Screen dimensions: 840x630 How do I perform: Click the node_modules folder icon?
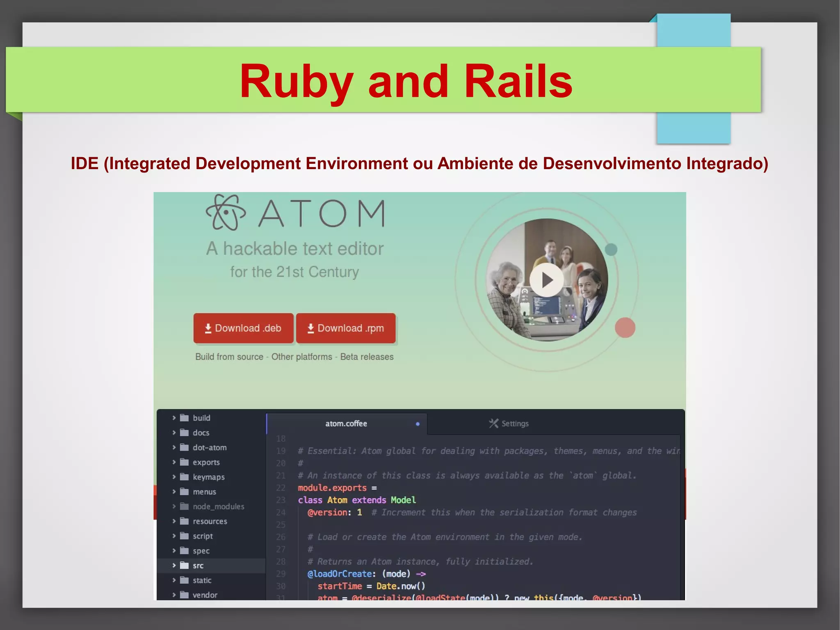185,506
